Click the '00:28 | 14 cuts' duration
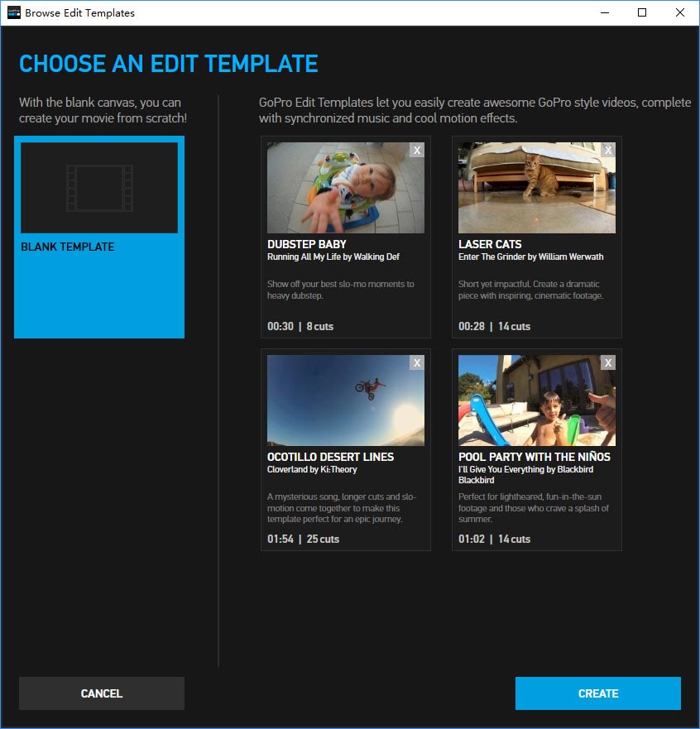The image size is (700, 729). point(494,326)
